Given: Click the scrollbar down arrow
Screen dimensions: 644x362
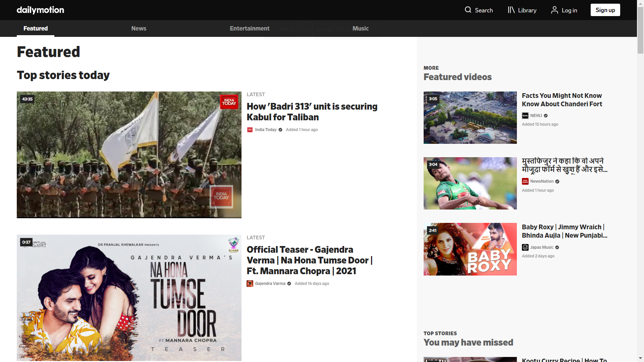Looking at the screenshot, I should pyautogui.click(x=640, y=358).
